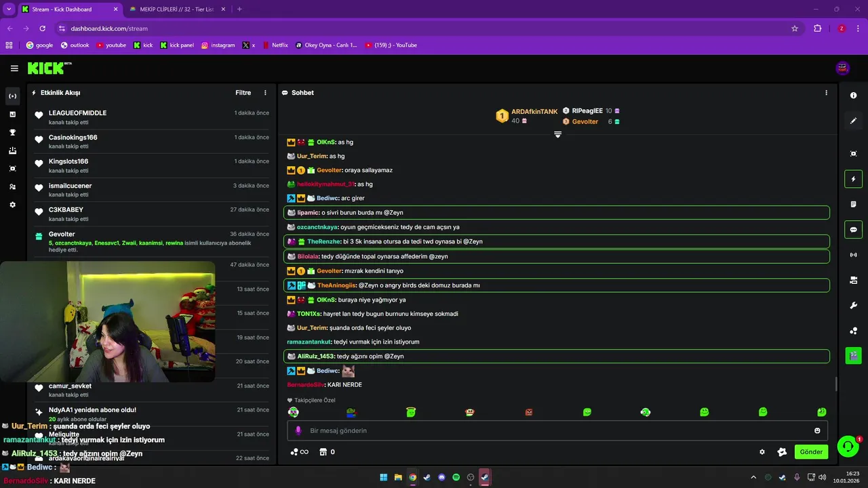This screenshot has width=868, height=488.
Task: Open the emoji picker in the message box
Action: coord(817,430)
